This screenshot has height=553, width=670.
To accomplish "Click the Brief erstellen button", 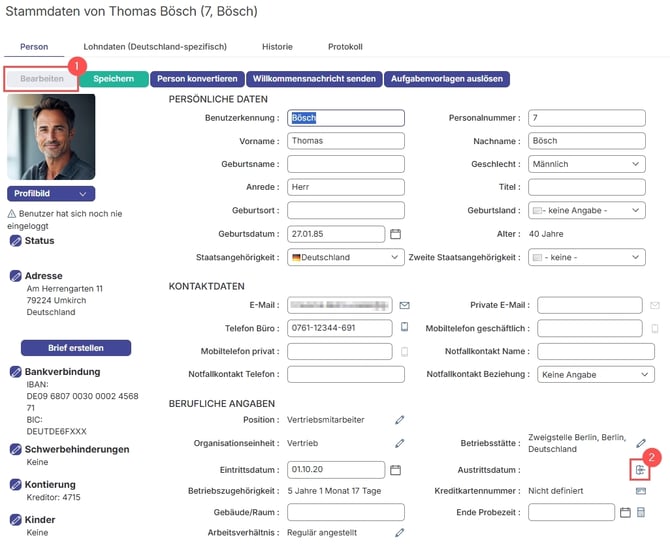I will click(x=76, y=348).
